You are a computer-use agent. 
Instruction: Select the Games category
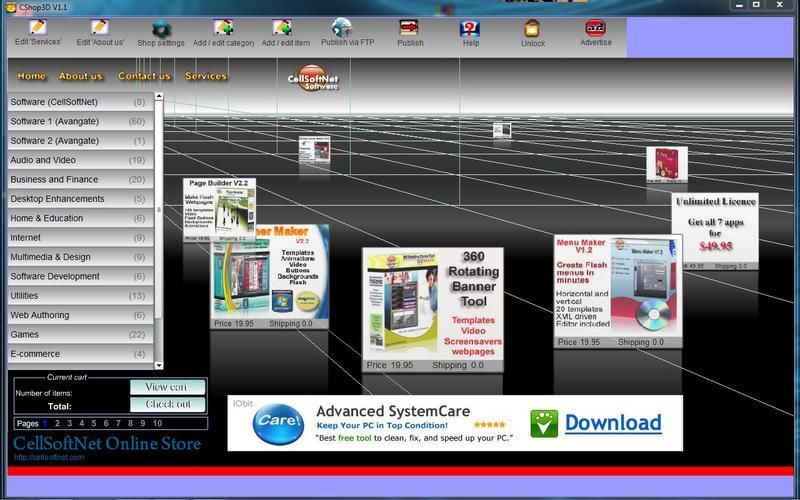81,335
